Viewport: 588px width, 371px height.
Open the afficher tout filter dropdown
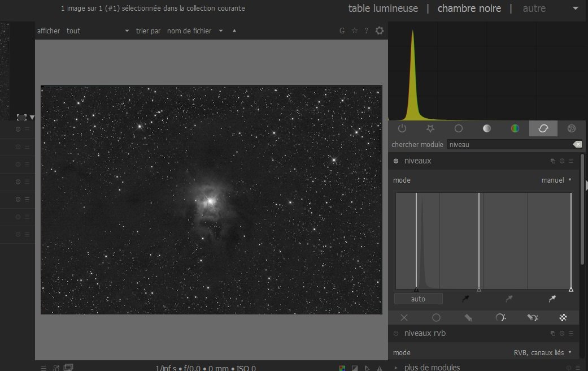tap(98, 31)
